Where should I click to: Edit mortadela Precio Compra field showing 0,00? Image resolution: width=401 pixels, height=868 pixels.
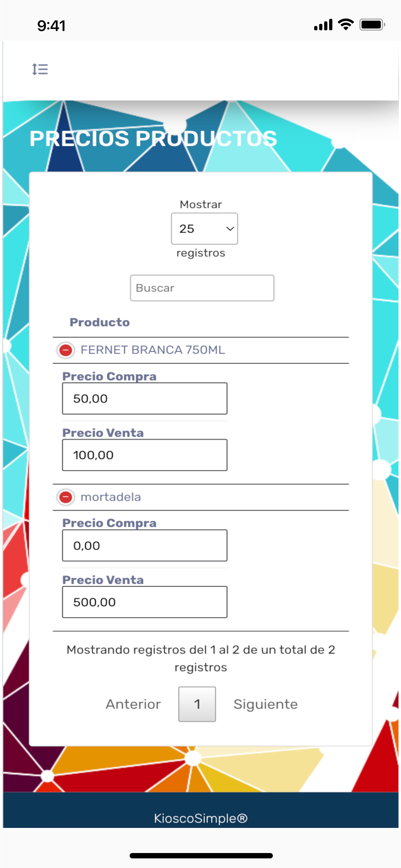point(145,545)
